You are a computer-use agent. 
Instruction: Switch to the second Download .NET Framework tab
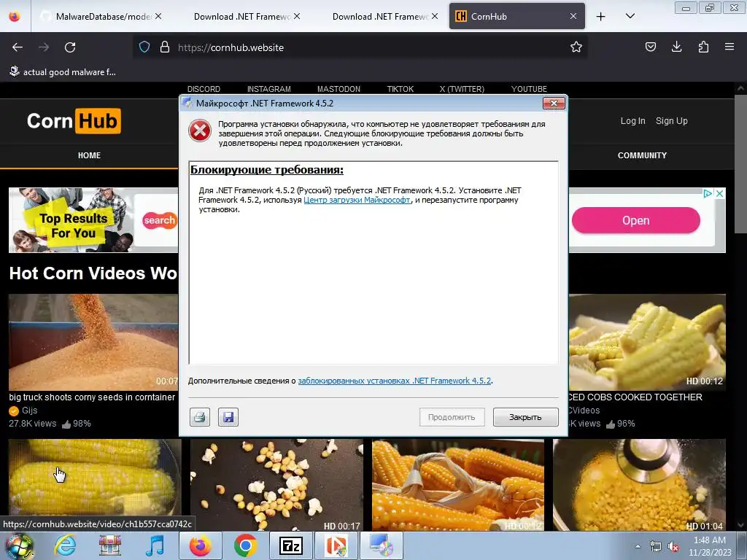click(x=379, y=17)
